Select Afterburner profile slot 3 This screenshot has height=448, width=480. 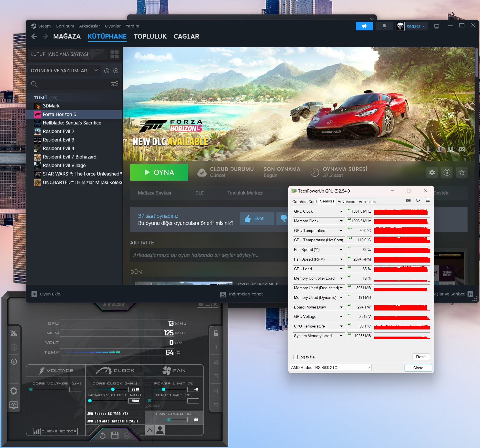(x=216, y=376)
